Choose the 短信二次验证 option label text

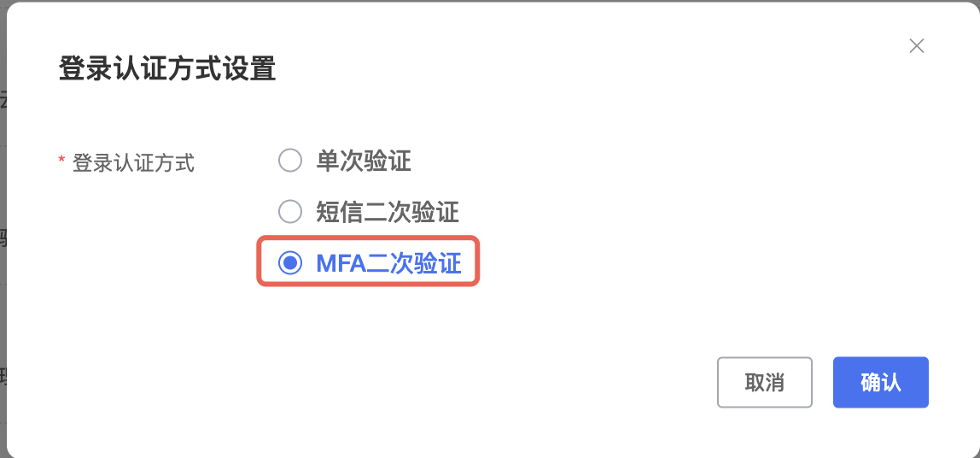pyautogui.click(x=387, y=212)
